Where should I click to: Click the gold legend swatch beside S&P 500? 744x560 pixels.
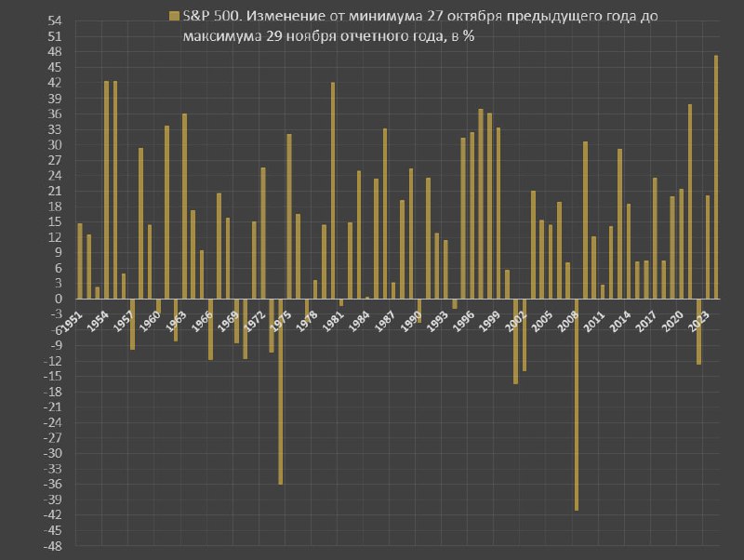coord(174,16)
